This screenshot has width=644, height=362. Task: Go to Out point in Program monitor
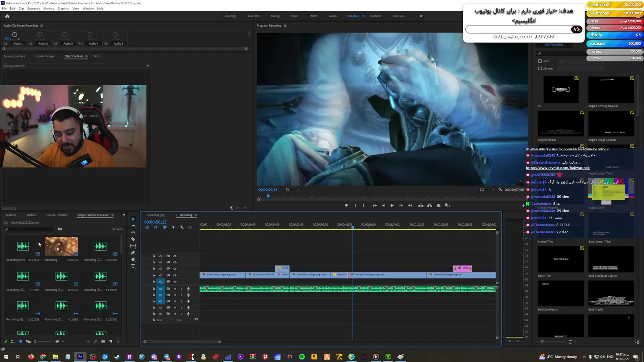point(410,205)
